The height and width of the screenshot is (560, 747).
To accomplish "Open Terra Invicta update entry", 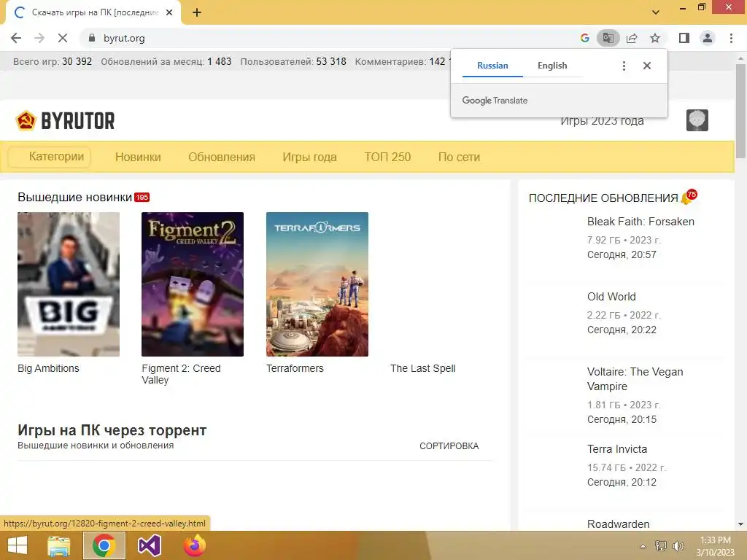I will [x=617, y=449].
